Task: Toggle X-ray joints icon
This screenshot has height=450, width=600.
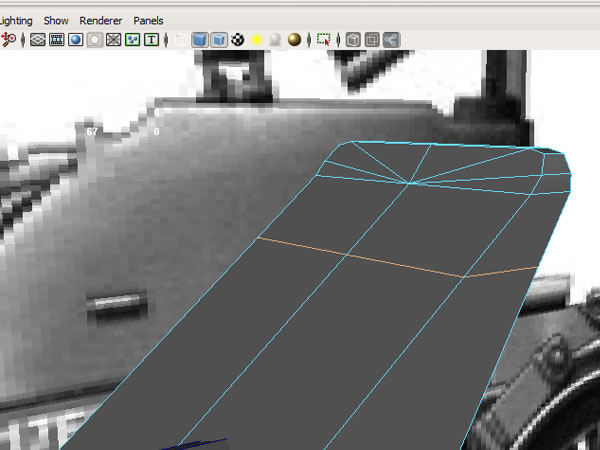Action: (391, 40)
